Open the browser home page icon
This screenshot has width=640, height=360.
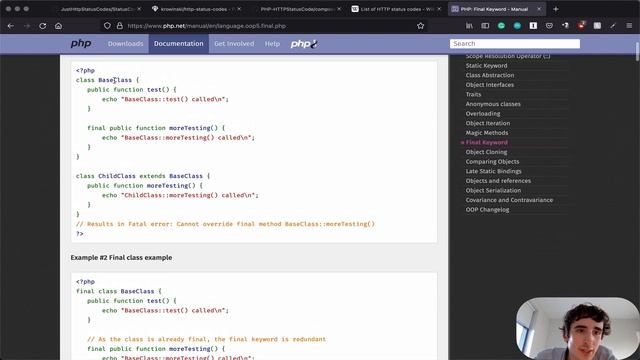[58, 26]
